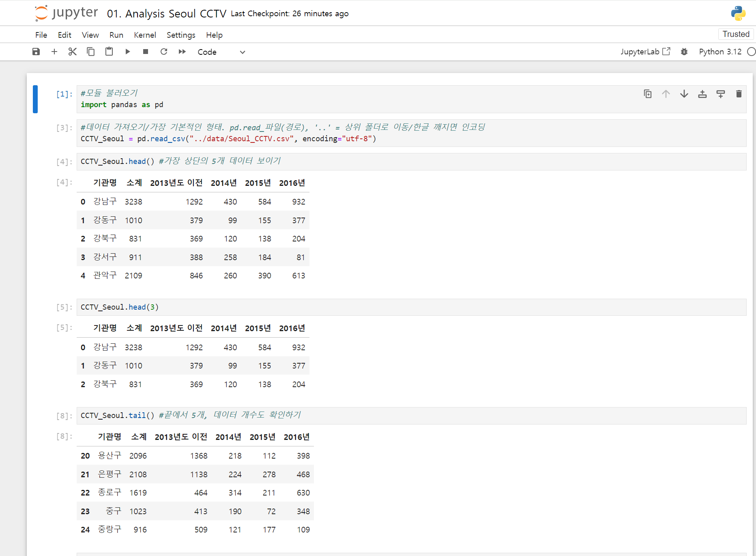This screenshot has width=756, height=556.
Task: Open the Kernel menu
Action: (145, 35)
